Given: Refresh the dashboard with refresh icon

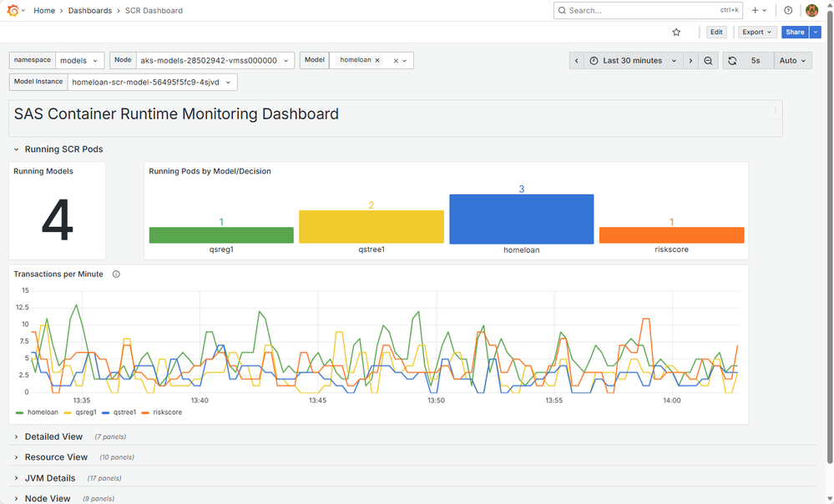Looking at the screenshot, I should pos(732,61).
